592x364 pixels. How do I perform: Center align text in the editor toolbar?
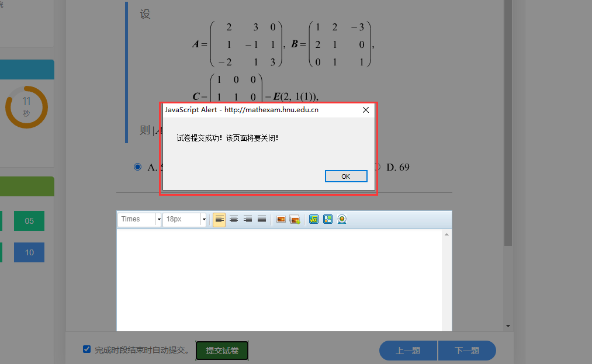[x=233, y=219]
